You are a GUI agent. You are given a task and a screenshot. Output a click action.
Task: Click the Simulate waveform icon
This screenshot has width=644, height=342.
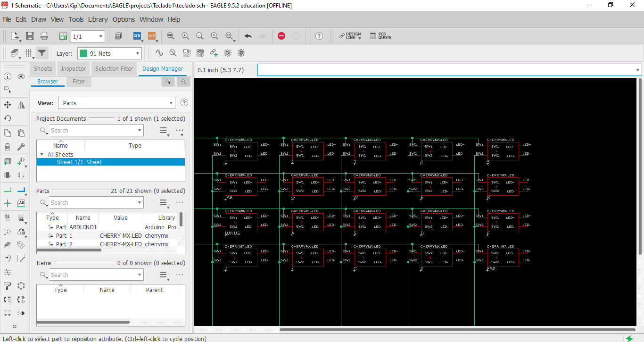pos(159,53)
